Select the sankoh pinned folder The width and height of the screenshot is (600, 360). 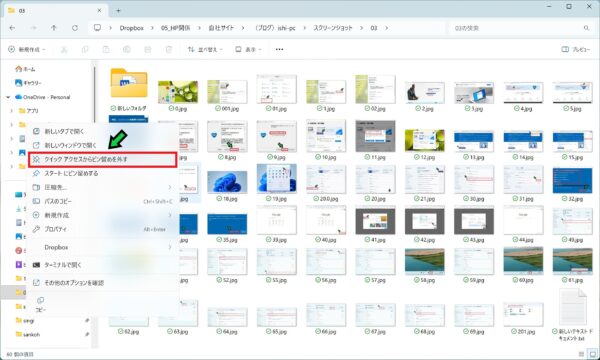pos(28,334)
